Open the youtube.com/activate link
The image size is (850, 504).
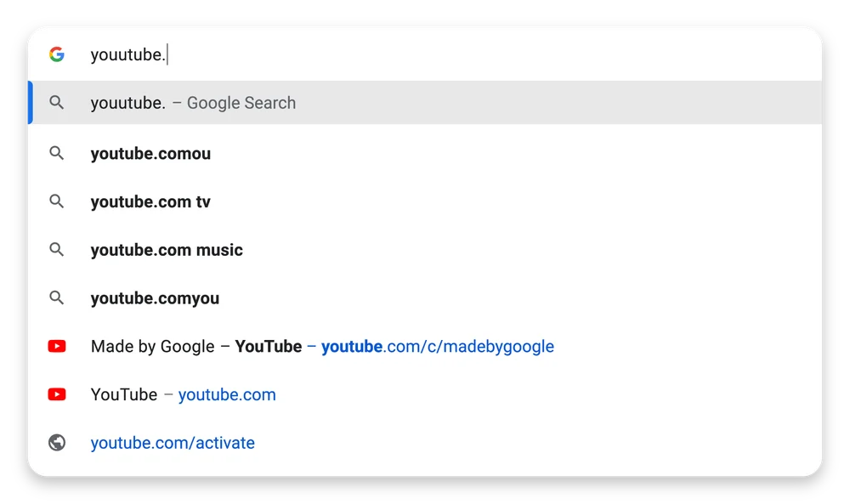(x=173, y=442)
